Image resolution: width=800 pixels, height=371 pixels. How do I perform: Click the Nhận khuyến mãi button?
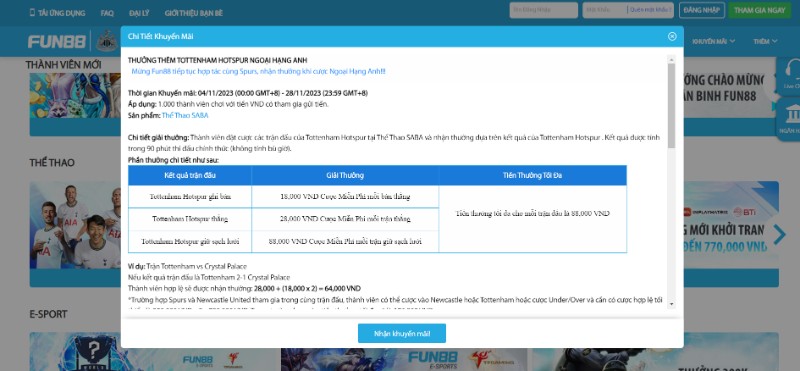tap(402, 333)
